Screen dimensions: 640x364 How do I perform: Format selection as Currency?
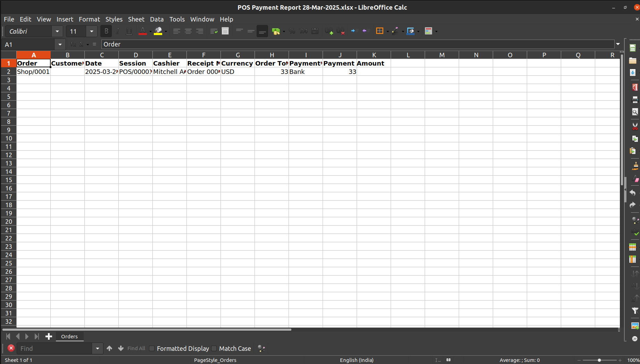point(276,31)
